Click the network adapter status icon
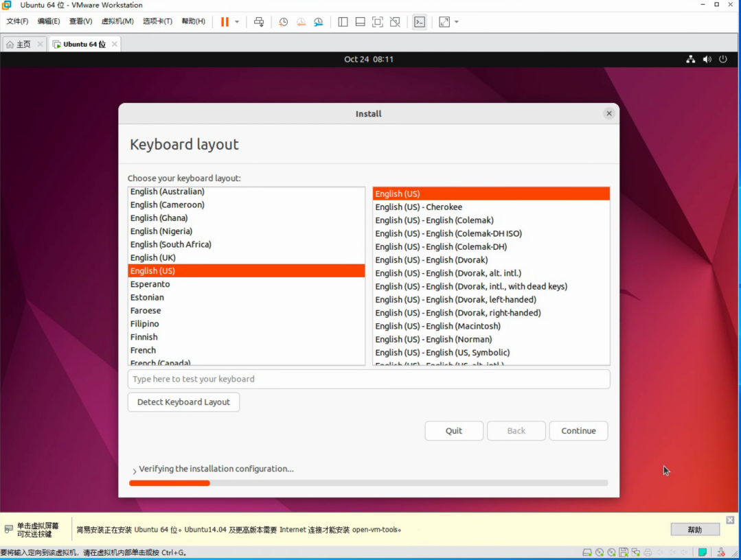Viewport: 741px width, 560px height. tap(636, 552)
